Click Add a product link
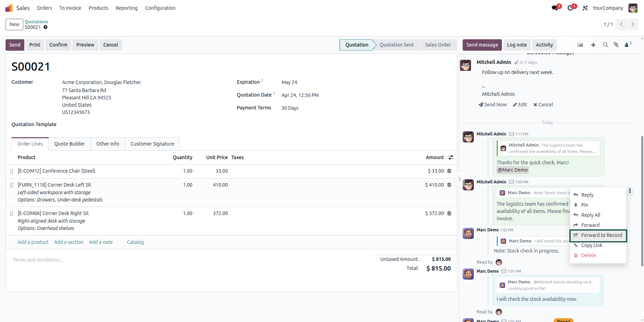 (33, 242)
